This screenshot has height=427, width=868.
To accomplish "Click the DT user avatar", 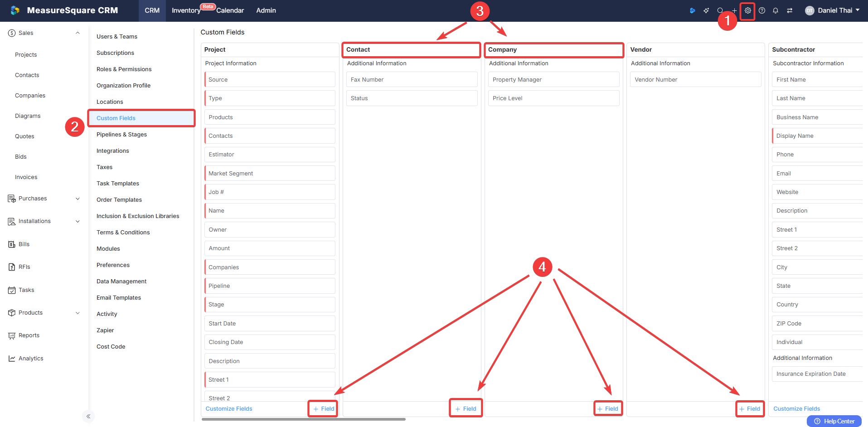I will click(x=810, y=10).
